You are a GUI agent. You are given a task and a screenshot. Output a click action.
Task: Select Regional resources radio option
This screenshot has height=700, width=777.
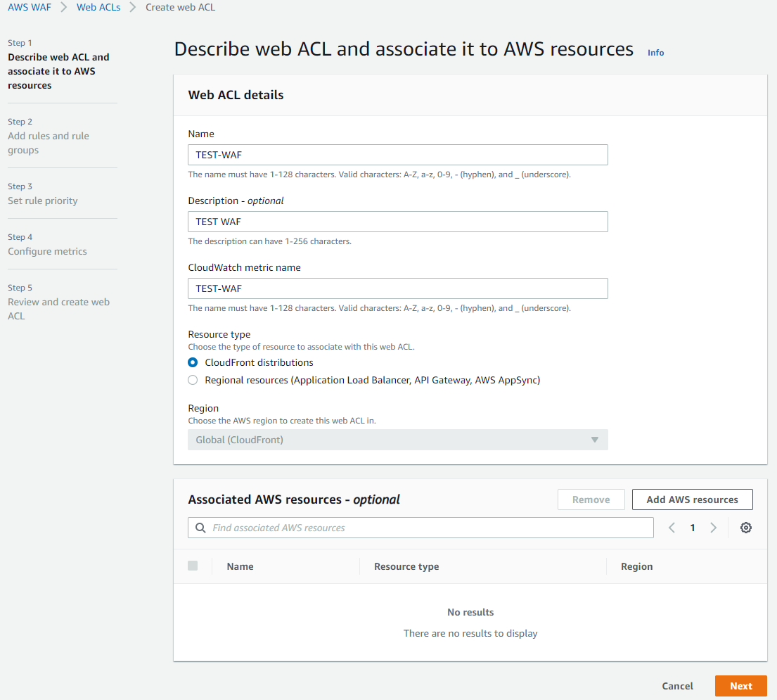(193, 380)
